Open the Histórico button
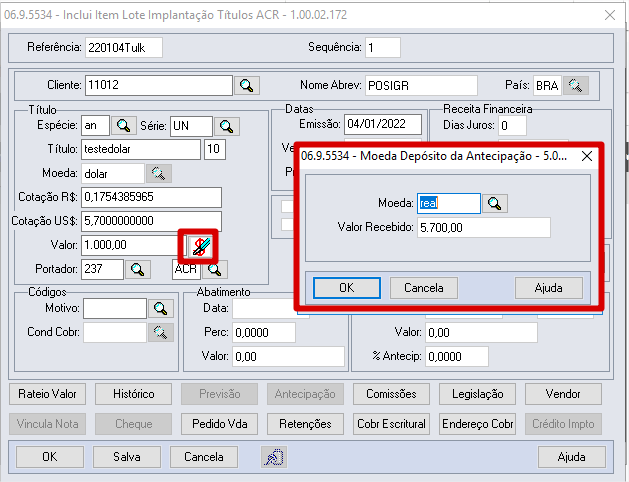This screenshot has width=629, height=482. (x=134, y=394)
